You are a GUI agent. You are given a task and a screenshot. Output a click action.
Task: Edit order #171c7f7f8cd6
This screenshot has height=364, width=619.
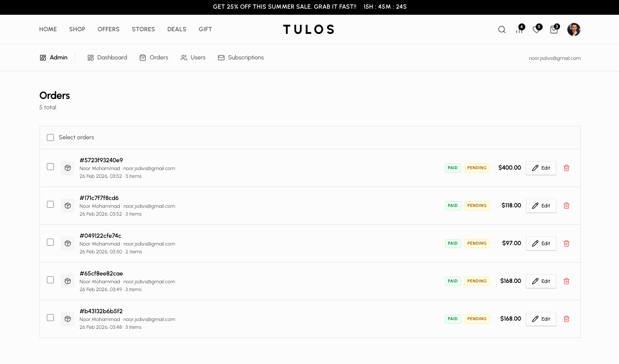[540, 205]
